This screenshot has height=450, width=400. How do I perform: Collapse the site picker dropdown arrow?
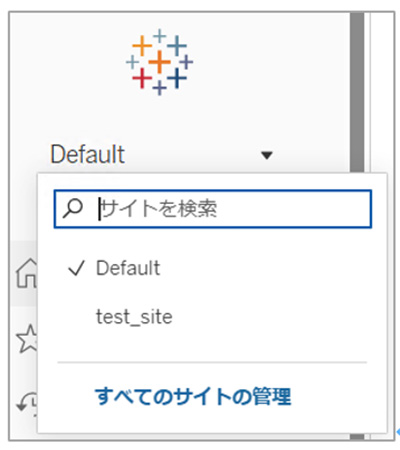[x=267, y=155]
